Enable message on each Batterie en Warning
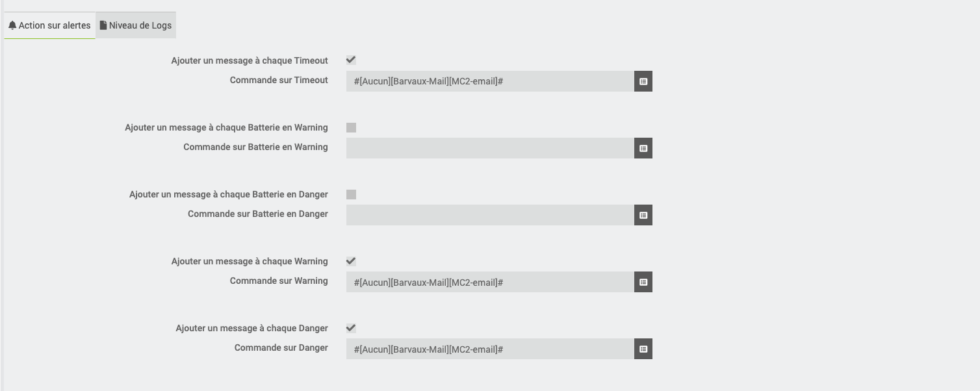Viewport: 980px width, 391px height. click(x=351, y=127)
